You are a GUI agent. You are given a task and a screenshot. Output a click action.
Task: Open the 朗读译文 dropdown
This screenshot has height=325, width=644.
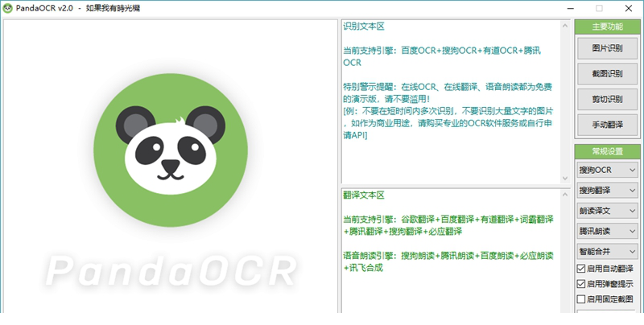coord(607,211)
